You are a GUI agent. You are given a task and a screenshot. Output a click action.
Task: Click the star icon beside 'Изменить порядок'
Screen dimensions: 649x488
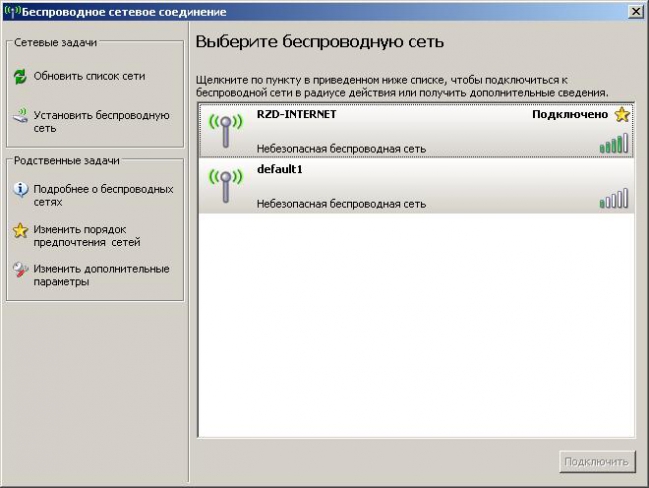tap(20, 230)
